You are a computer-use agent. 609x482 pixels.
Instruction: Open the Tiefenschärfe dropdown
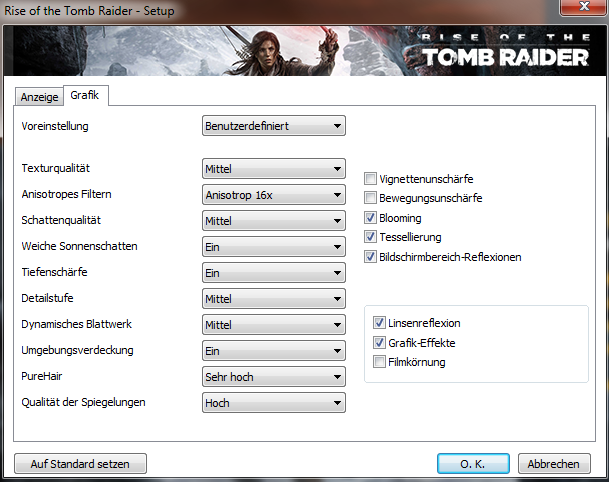pyautogui.click(x=274, y=273)
